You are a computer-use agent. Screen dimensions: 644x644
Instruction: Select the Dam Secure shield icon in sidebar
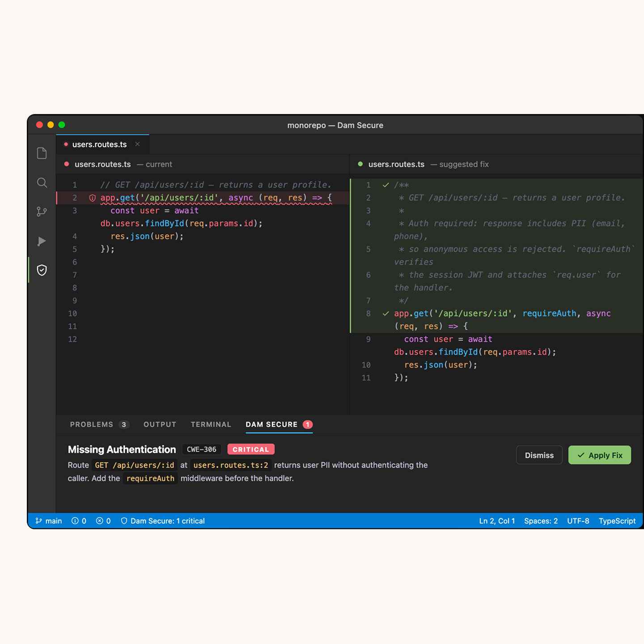[x=42, y=270]
